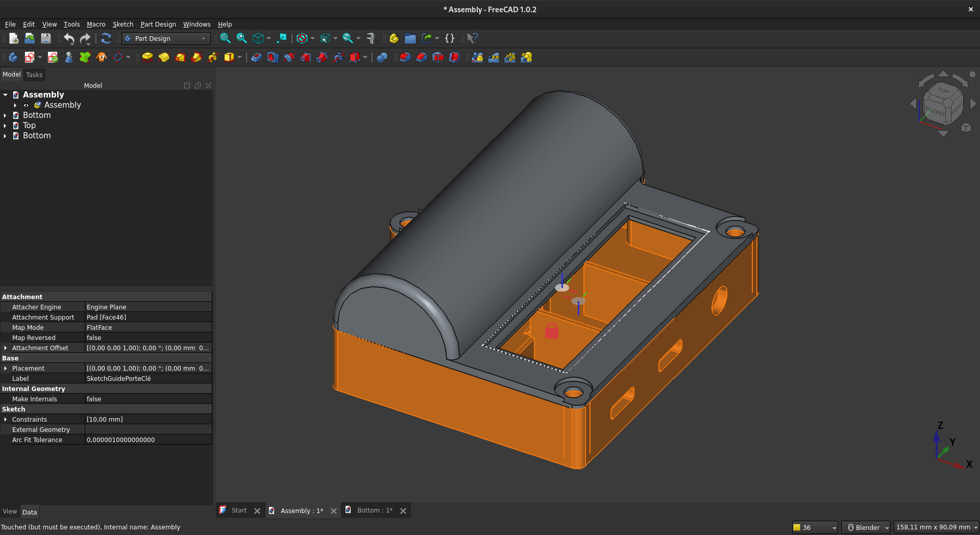Select the Pocket tool
Image resolution: width=980 pixels, height=535 pixels.
coord(256,57)
